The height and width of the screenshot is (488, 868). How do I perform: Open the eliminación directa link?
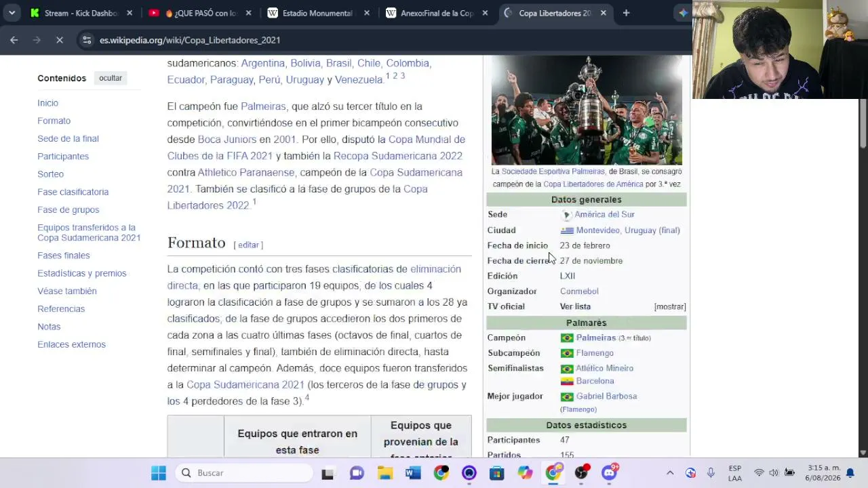pos(314,277)
